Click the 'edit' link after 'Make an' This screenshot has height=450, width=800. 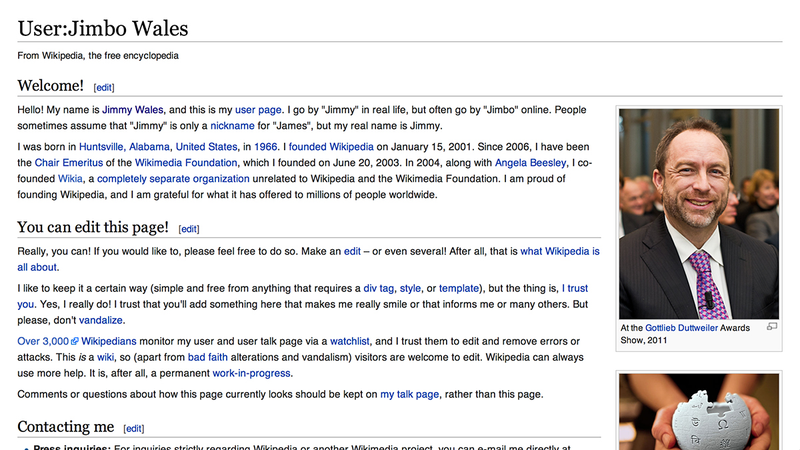click(x=352, y=252)
